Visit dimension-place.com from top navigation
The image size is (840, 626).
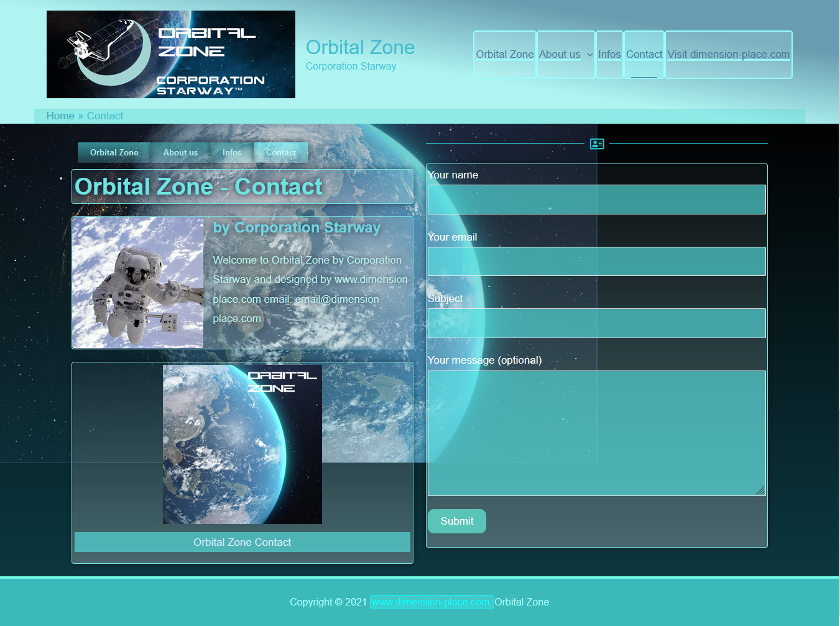coord(729,55)
